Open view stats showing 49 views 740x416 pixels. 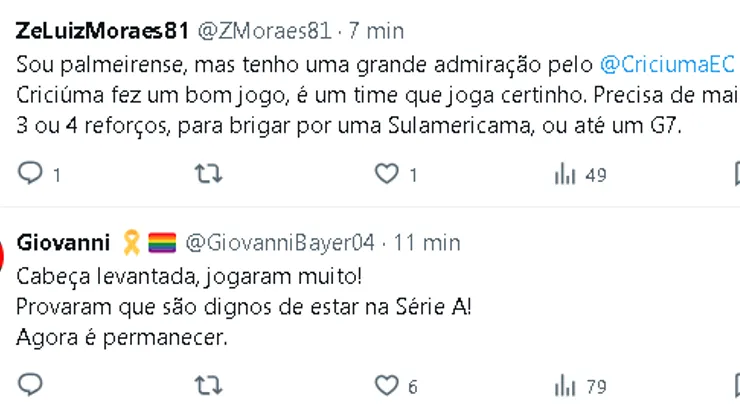coord(566,175)
